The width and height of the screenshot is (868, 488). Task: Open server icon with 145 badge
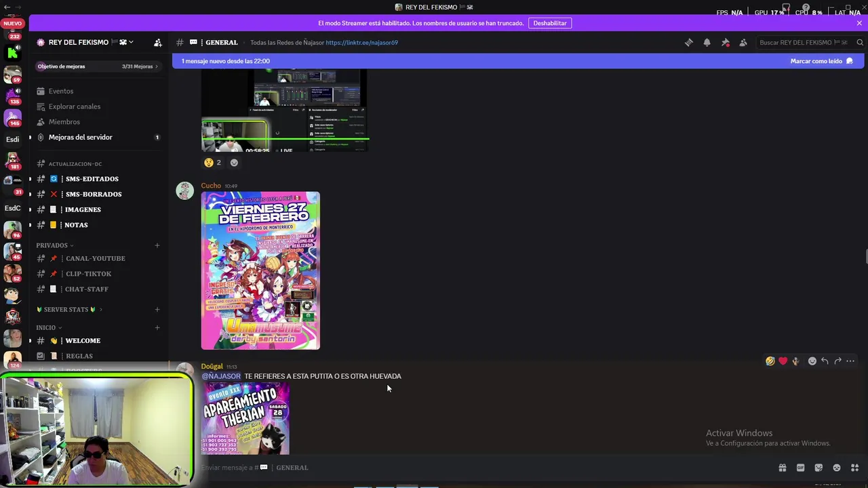click(12, 117)
